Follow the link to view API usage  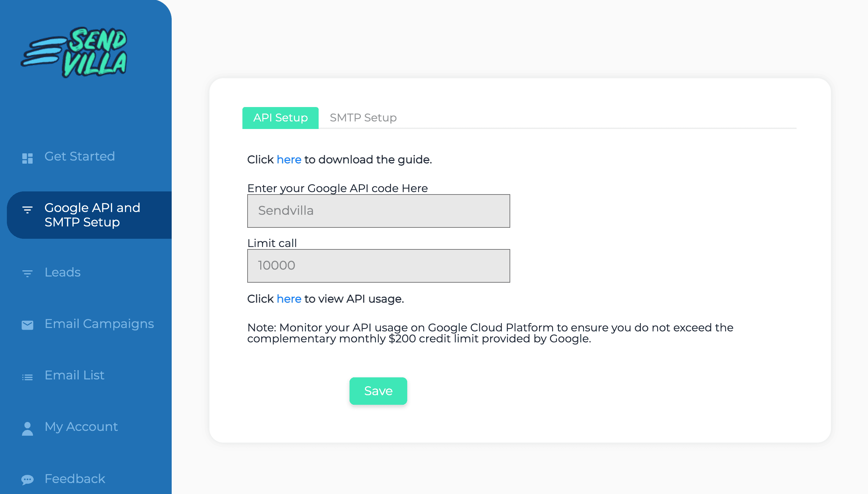(289, 299)
